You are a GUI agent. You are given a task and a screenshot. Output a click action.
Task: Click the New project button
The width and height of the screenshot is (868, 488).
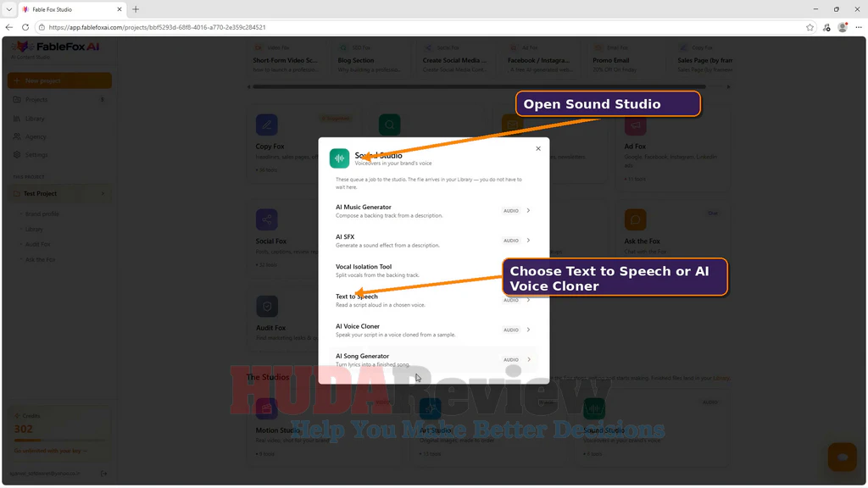[59, 80]
